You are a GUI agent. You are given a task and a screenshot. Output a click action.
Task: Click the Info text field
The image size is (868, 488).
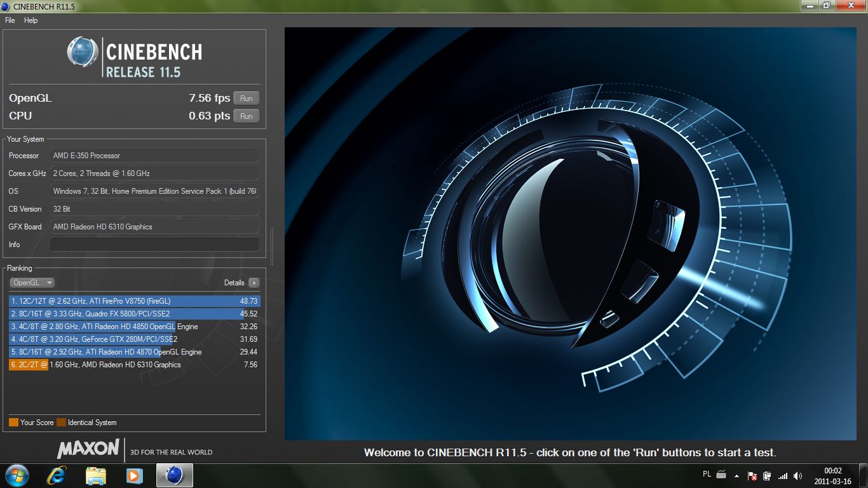coord(154,245)
